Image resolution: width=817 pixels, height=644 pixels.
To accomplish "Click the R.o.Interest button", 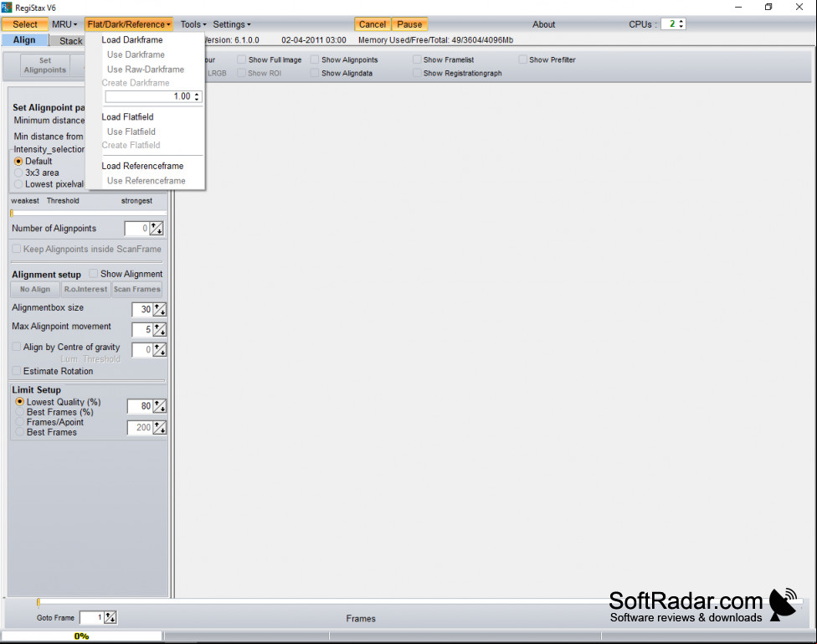I will point(85,289).
